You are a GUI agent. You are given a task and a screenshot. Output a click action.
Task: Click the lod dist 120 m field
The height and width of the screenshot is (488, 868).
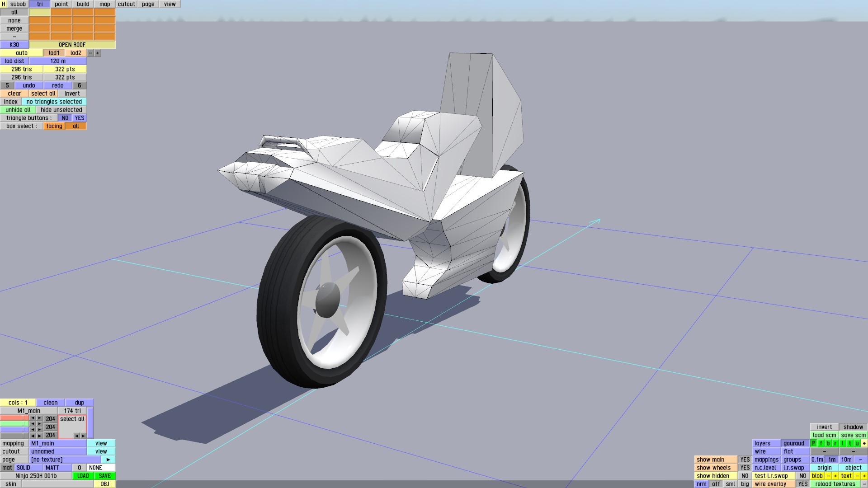click(x=58, y=61)
